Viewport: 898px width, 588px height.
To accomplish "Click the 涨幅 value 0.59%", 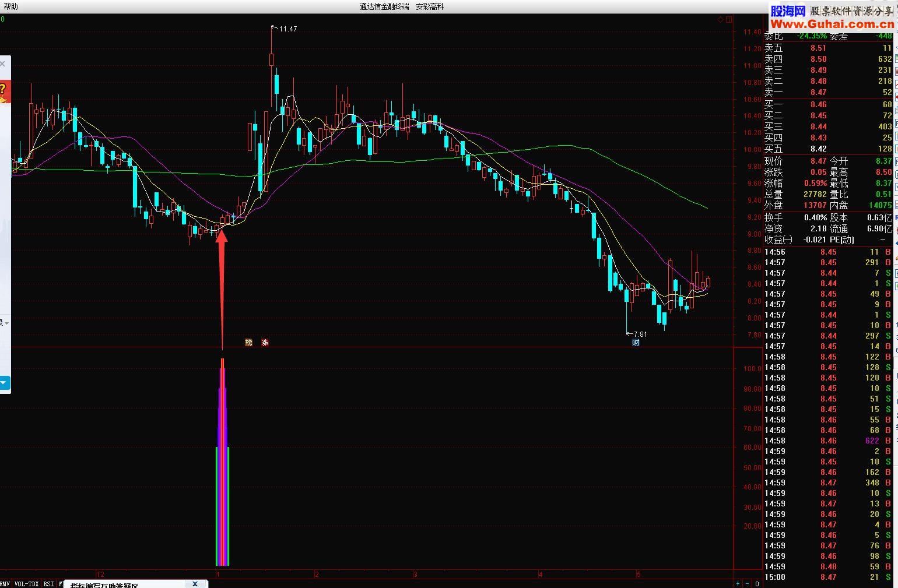I will pos(815,183).
